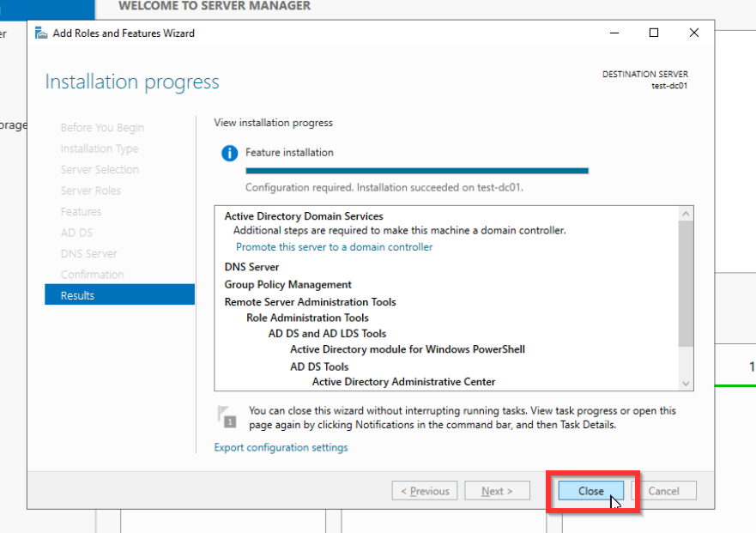Click WELCOME TO SERVER MANAGER heading in Server Manager
Screen dimensions: 756x533
point(215,6)
